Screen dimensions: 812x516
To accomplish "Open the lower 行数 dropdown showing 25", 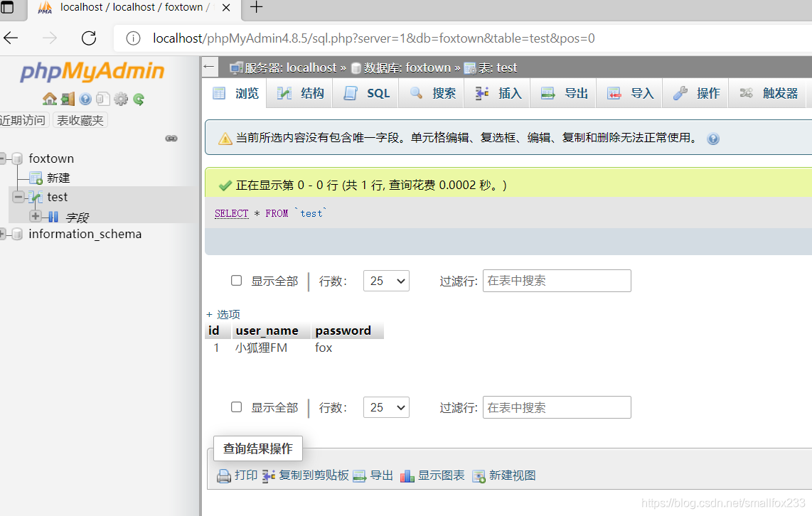I will coord(386,407).
